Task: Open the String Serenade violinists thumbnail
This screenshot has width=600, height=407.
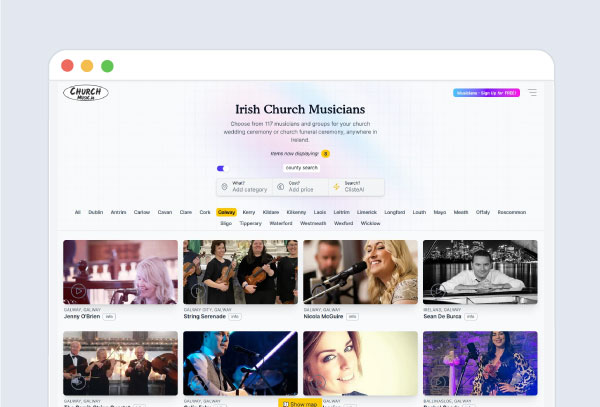Action: tap(240, 272)
